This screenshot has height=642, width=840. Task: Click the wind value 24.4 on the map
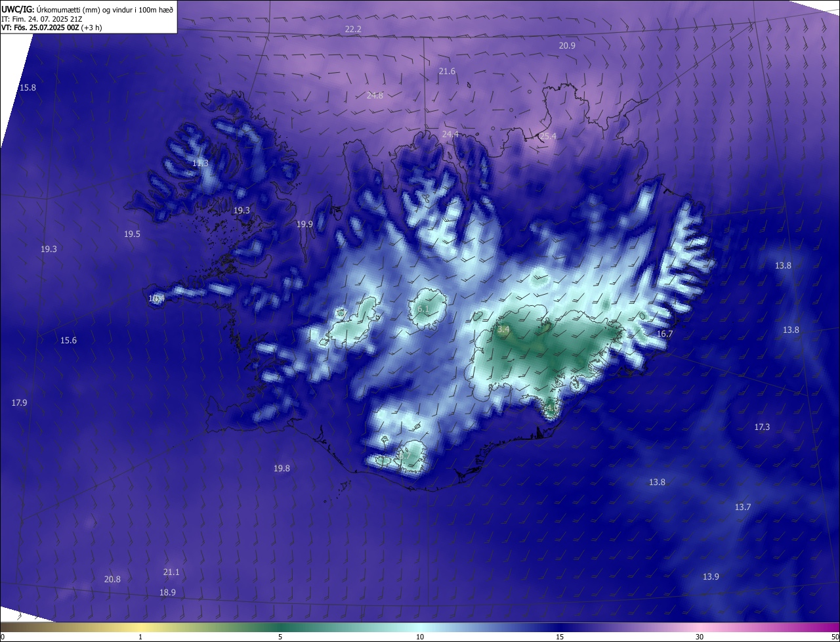(450, 135)
